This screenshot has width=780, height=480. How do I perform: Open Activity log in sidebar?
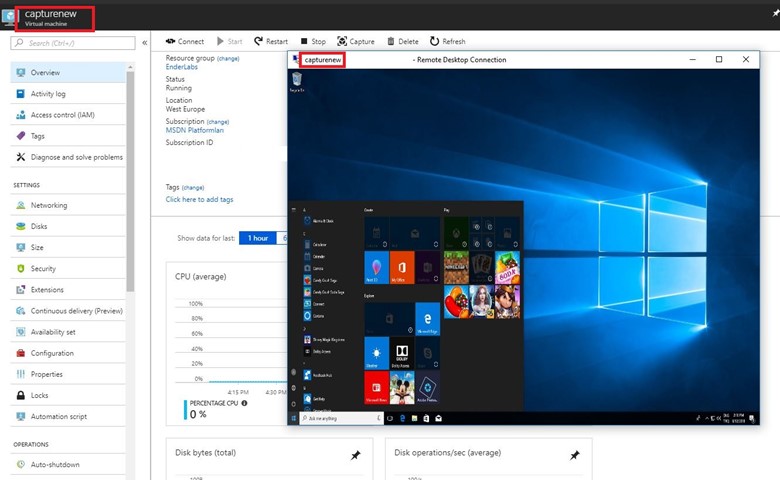click(x=47, y=94)
